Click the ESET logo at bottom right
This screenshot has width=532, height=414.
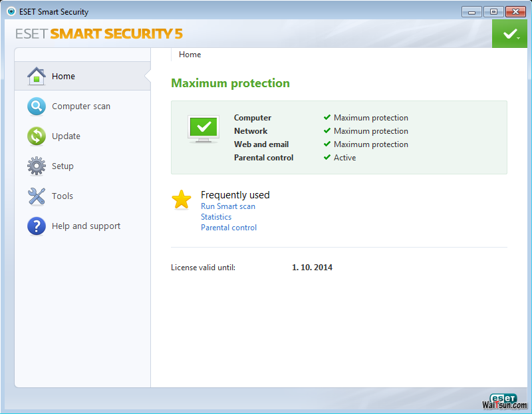pos(503,398)
